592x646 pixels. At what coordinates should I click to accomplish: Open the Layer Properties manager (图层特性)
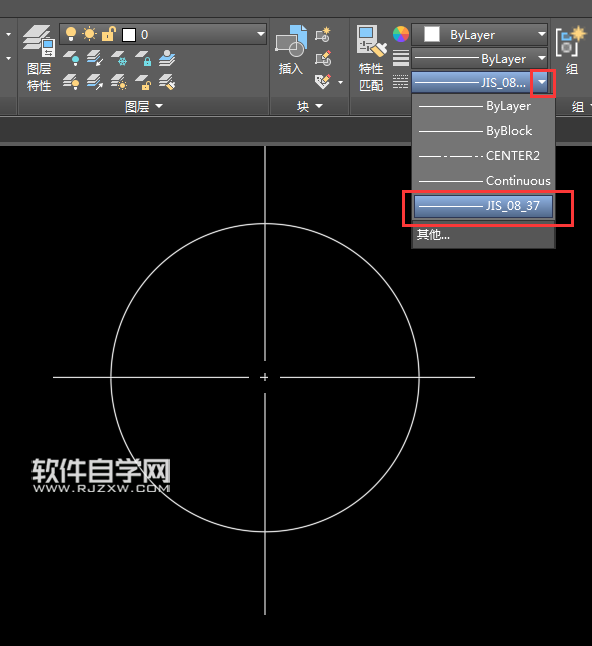tap(39, 58)
